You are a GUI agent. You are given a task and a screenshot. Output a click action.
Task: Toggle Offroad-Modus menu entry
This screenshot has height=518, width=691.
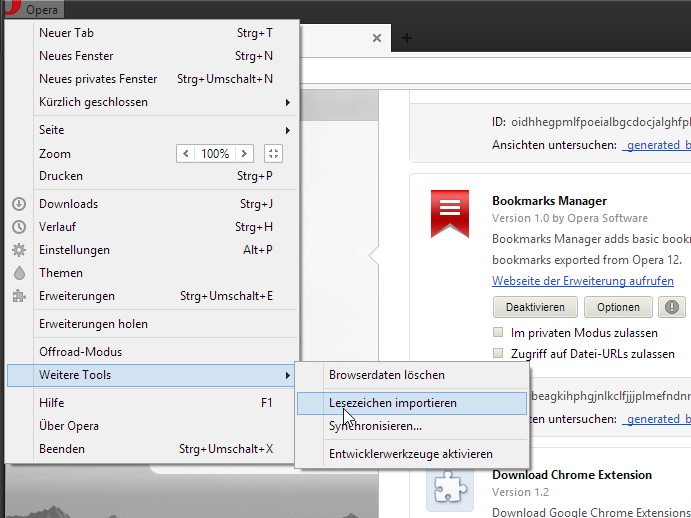pyautogui.click(x=152, y=352)
